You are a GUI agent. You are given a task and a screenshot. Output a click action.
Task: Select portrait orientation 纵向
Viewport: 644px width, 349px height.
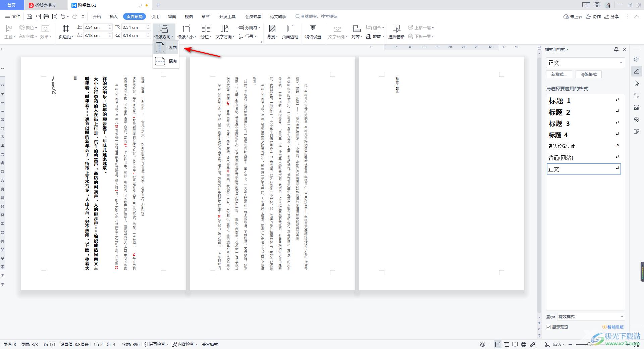(166, 48)
